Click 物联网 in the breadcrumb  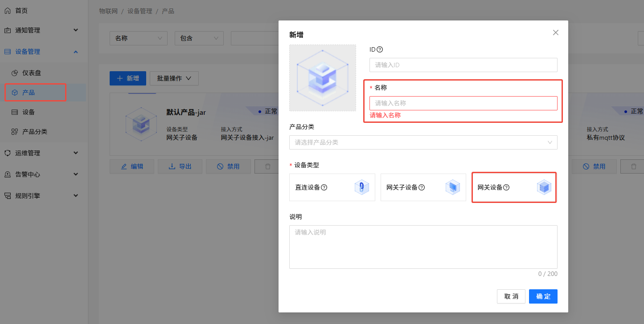(x=108, y=11)
